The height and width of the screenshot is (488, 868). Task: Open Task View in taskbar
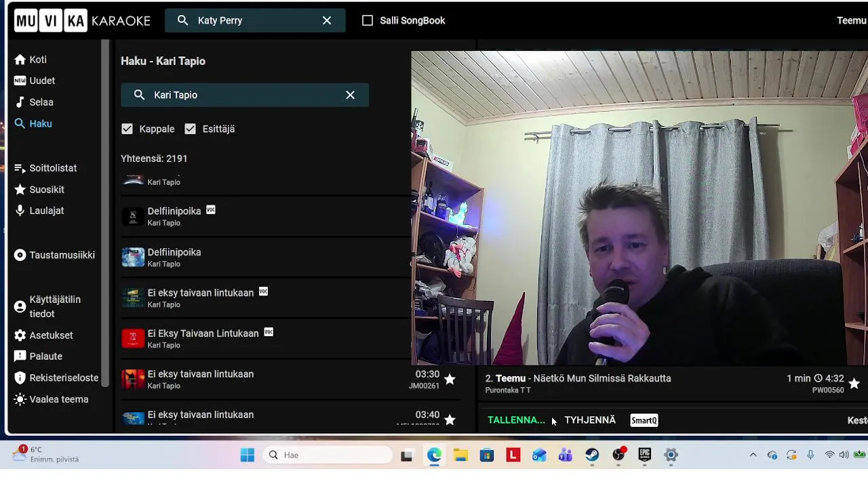click(x=407, y=455)
